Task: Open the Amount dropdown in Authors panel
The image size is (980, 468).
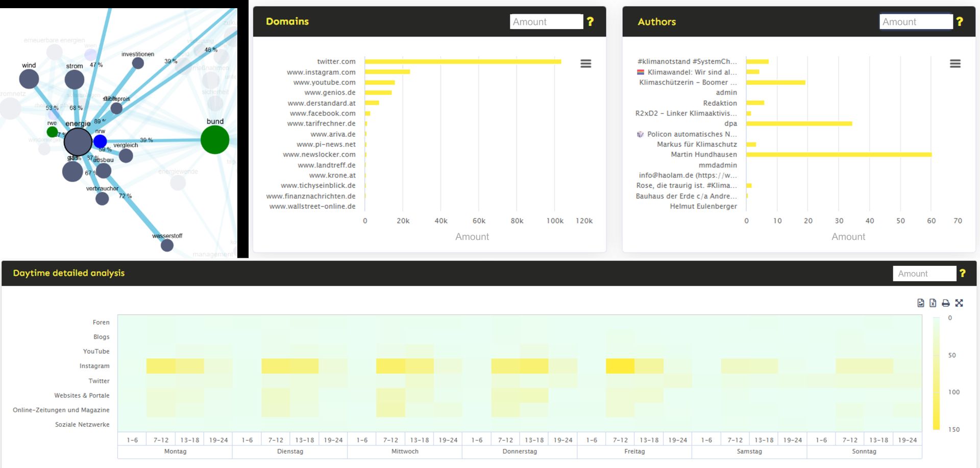Action: [x=916, y=21]
